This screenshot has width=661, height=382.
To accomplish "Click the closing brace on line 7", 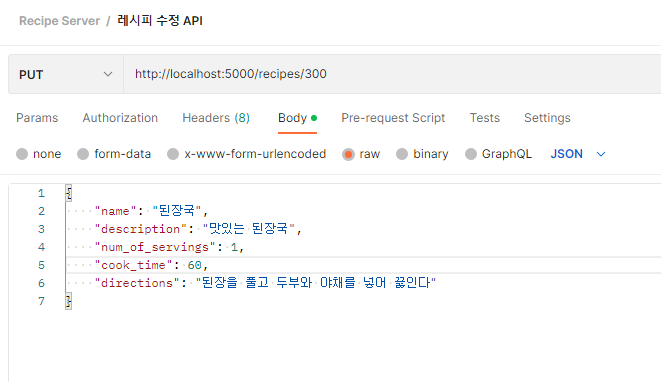I will pos(69,301).
